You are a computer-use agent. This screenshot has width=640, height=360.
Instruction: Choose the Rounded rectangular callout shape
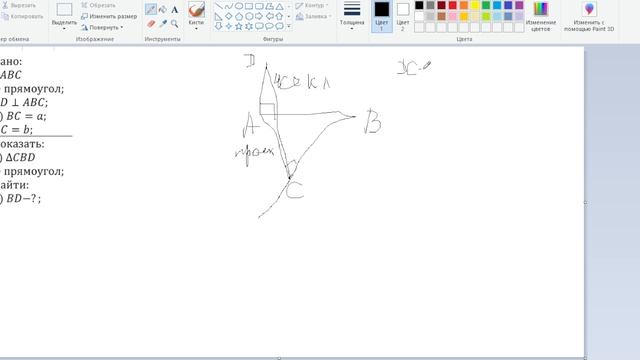(x=259, y=26)
